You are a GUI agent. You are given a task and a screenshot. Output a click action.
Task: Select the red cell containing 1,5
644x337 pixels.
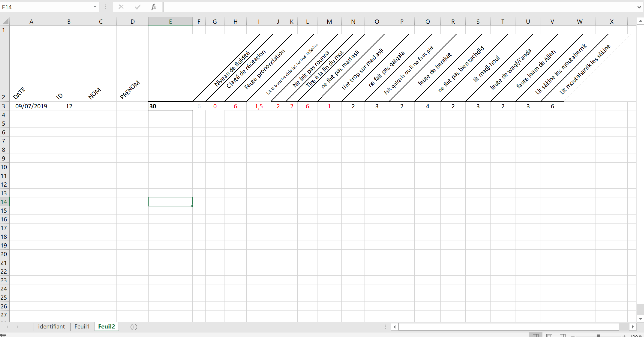259,106
